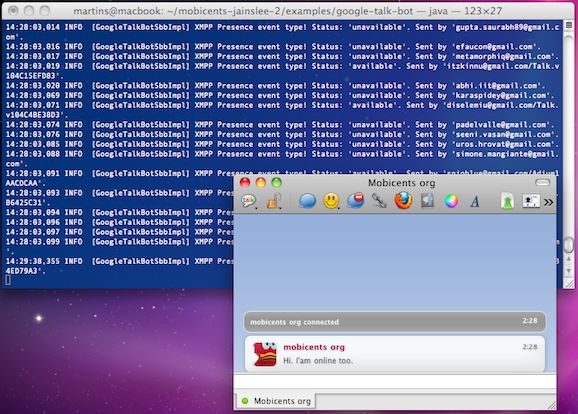Click the 14:29:38,355 Terminal log line
The width and height of the screenshot is (578, 414).
(x=119, y=261)
